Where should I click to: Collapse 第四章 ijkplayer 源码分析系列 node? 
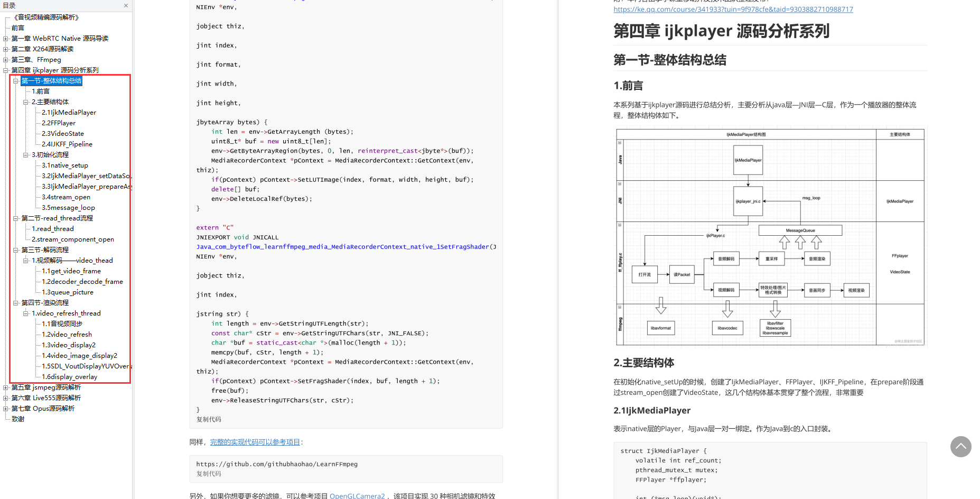[x=6, y=70]
